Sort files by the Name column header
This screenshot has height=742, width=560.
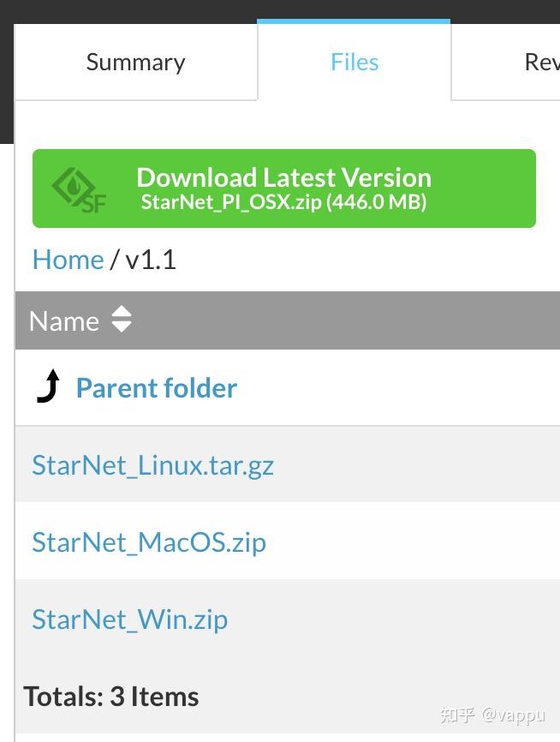pos(64,320)
